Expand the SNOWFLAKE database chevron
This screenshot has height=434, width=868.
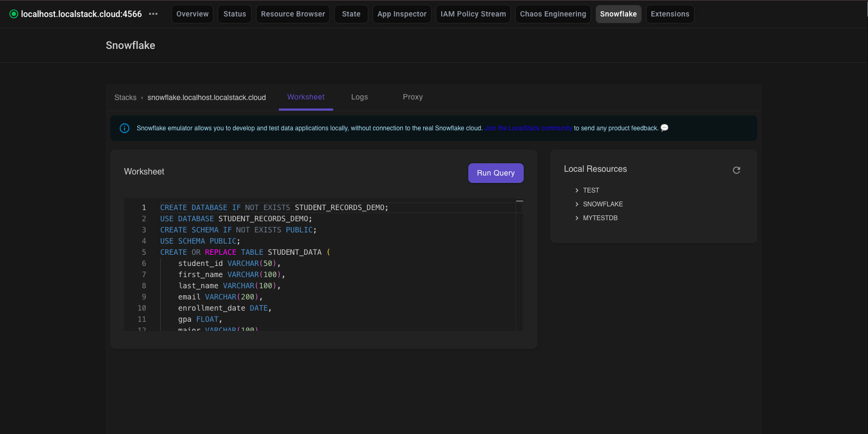(x=576, y=204)
